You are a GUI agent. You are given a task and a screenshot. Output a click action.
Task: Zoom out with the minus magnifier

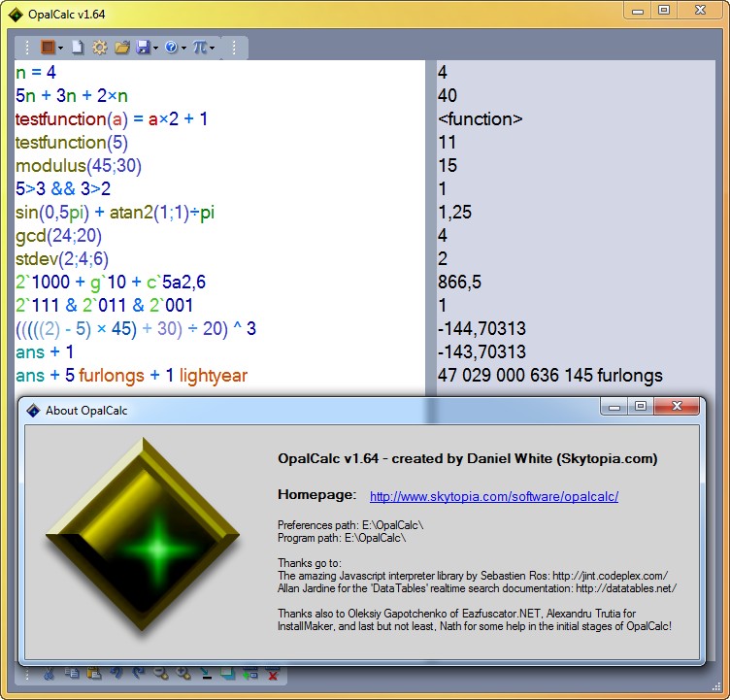click(x=160, y=674)
